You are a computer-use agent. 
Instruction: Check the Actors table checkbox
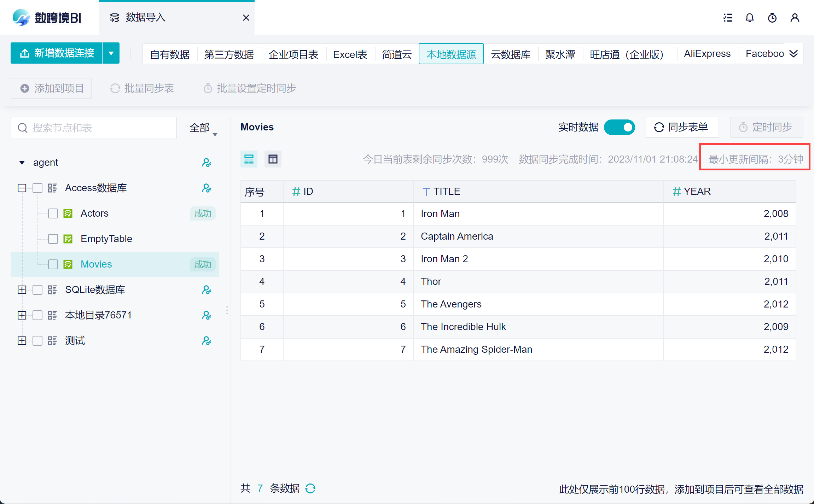(53, 213)
